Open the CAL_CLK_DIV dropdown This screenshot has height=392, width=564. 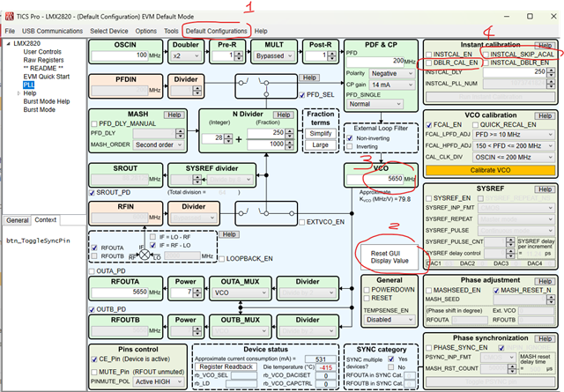pos(514,157)
